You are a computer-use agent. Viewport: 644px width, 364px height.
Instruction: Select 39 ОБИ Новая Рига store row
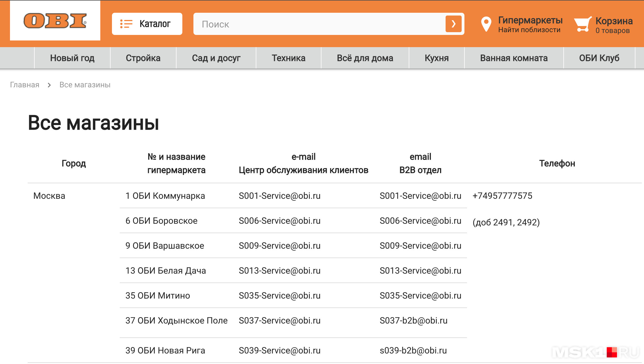[x=165, y=350]
